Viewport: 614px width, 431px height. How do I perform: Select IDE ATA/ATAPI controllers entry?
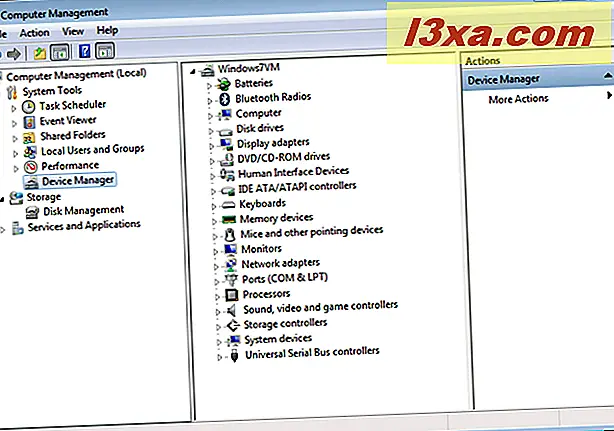coord(298,187)
